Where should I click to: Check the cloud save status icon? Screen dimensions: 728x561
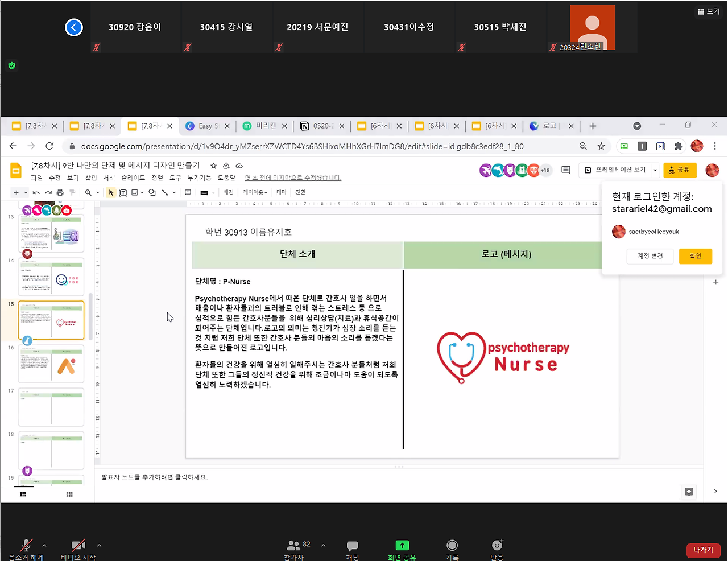click(x=239, y=166)
